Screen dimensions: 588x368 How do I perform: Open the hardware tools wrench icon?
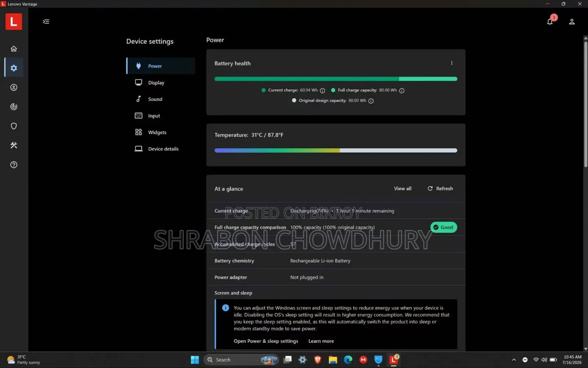click(x=14, y=145)
